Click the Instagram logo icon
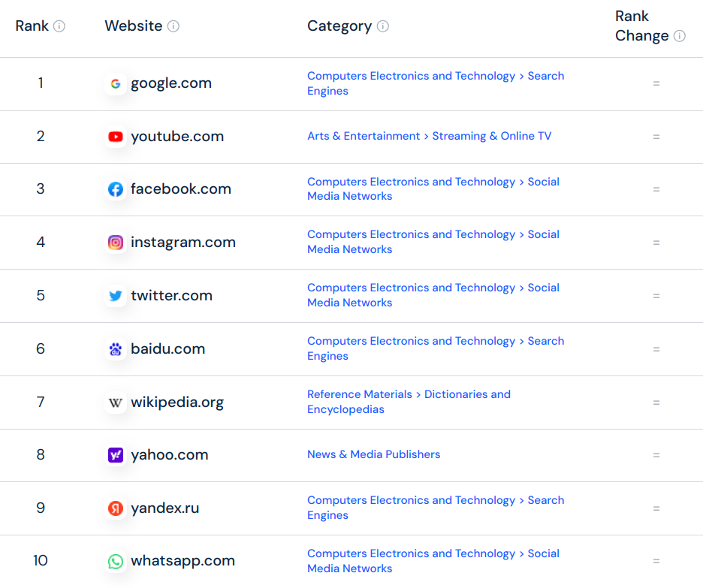The height and width of the screenshot is (588, 703). coord(116,243)
